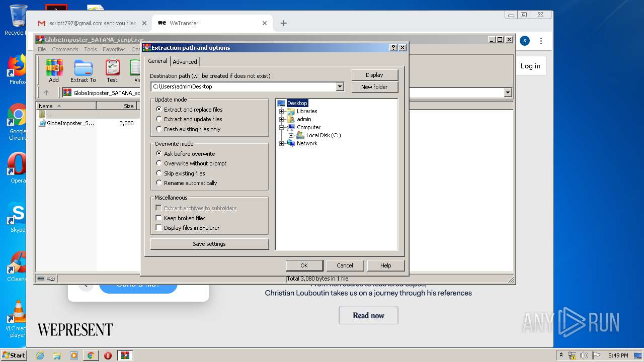Open the VLC media player shortcut

17,319
